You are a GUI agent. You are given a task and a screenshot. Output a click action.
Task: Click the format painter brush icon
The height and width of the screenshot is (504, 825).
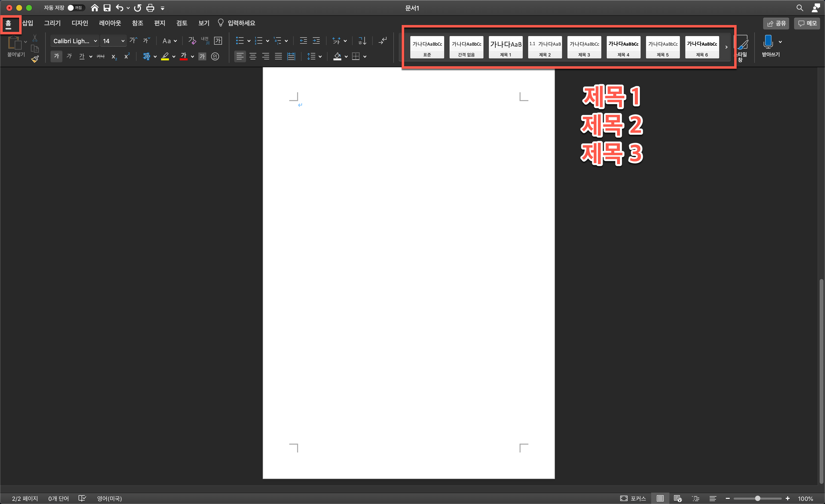pyautogui.click(x=35, y=59)
